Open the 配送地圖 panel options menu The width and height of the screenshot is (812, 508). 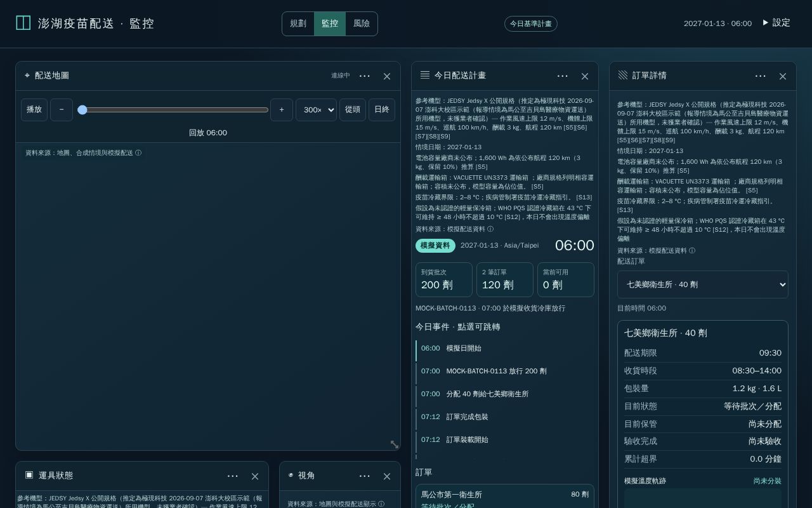coord(365,76)
